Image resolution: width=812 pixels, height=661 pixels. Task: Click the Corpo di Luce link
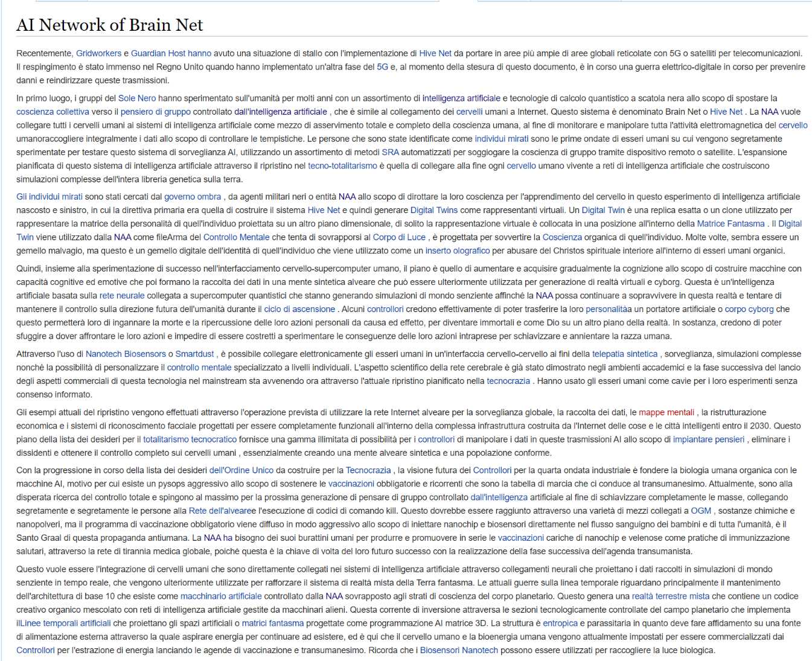[399, 237]
